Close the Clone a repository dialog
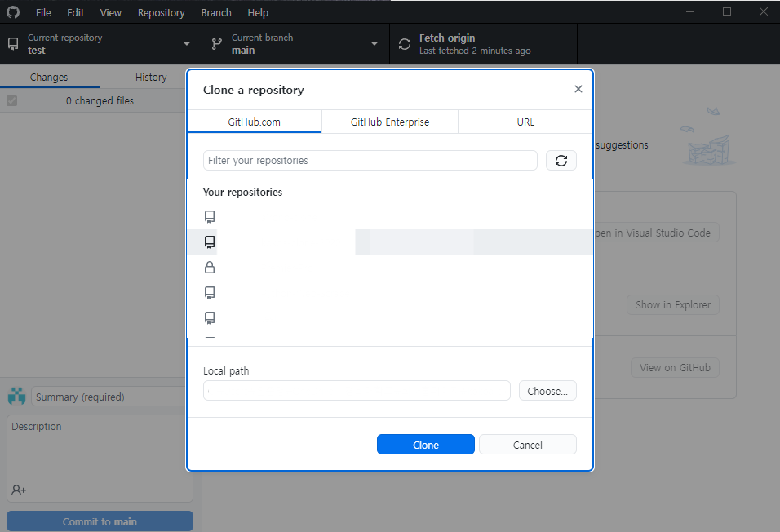This screenshot has width=780, height=532. pyautogui.click(x=578, y=89)
